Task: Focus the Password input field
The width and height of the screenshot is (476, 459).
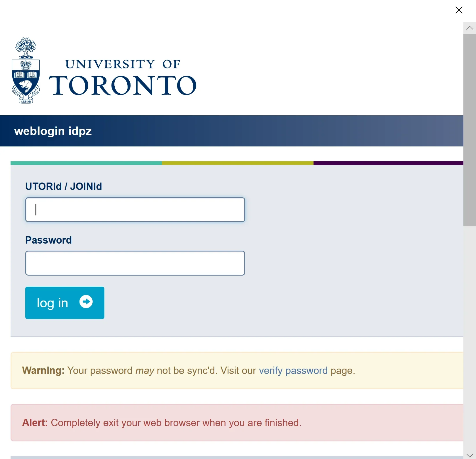Action: click(135, 263)
